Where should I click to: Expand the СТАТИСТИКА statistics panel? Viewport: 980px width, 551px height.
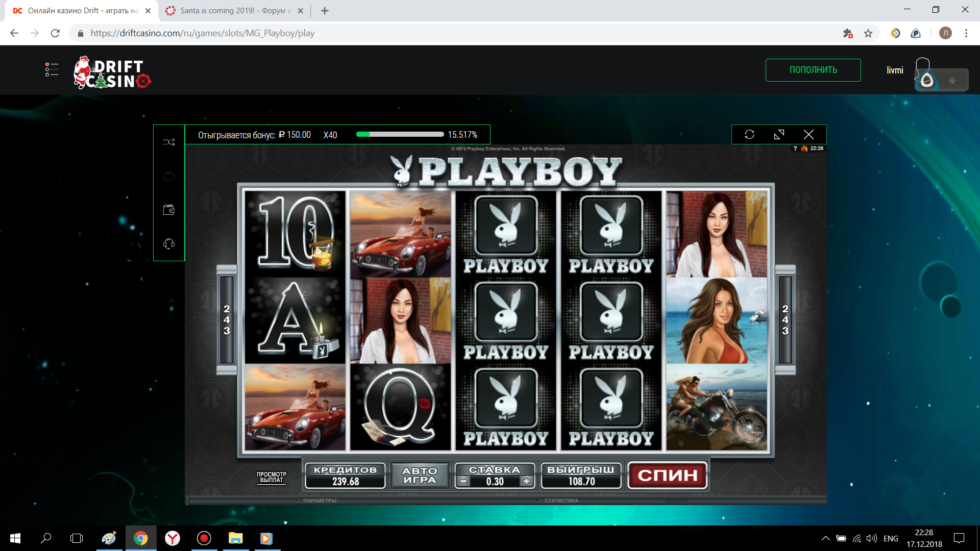[x=561, y=500]
